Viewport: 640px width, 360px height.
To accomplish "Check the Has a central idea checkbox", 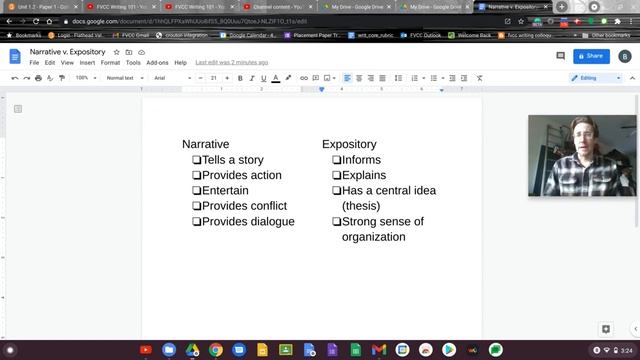I will 336,190.
